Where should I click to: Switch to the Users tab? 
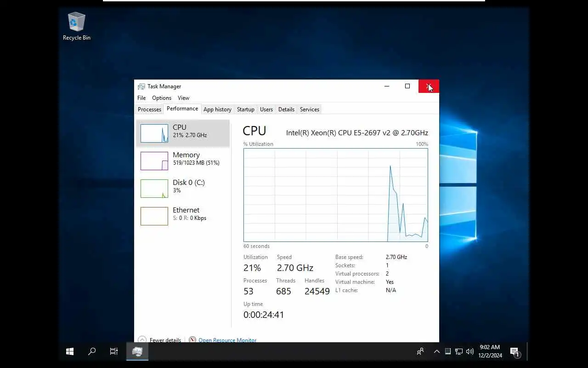point(266,109)
